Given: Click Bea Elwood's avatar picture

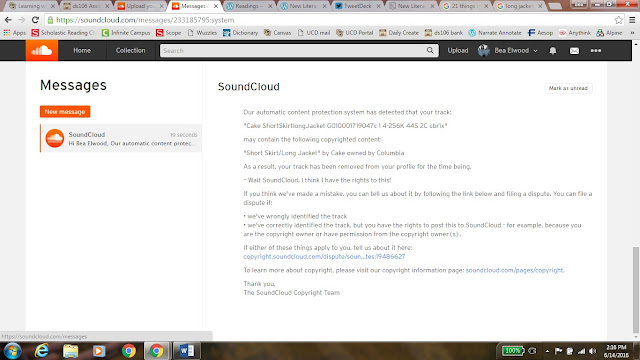Looking at the screenshot, I should click(484, 51).
